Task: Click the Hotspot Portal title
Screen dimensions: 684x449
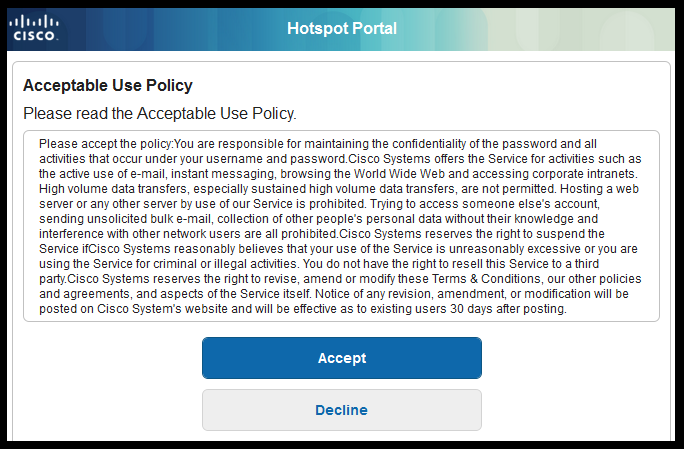Action: point(342,28)
